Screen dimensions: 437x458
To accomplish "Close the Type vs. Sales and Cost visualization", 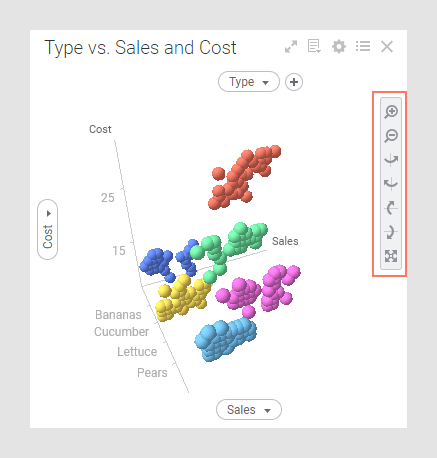I will coord(387,47).
